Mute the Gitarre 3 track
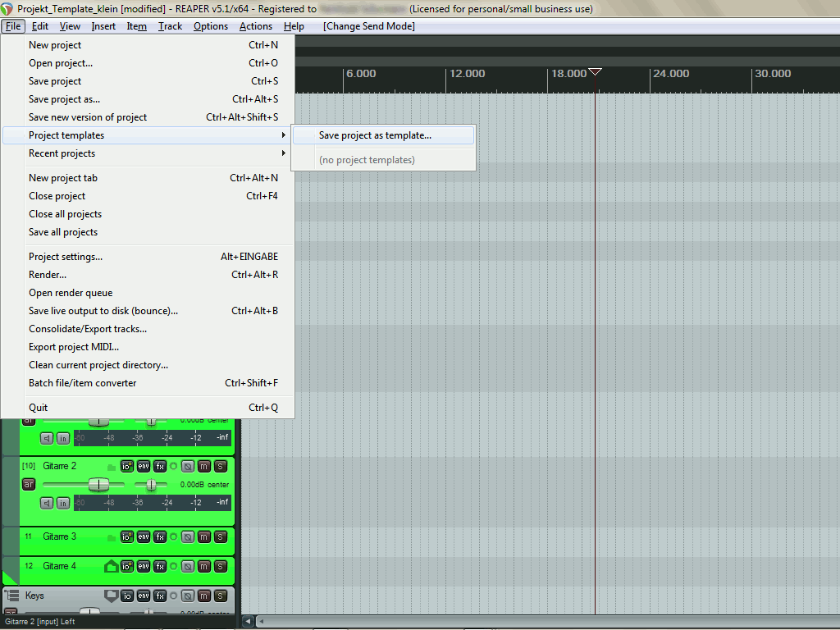840x630 pixels. pos(204,536)
